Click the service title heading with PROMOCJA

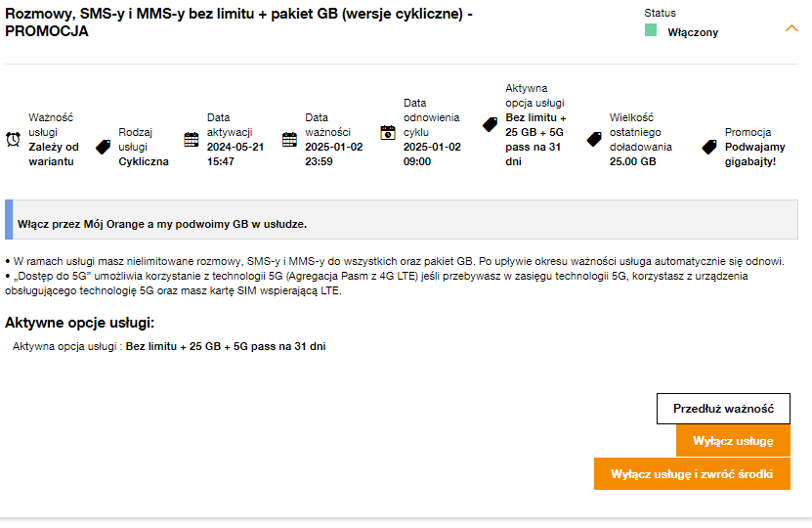click(x=239, y=22)
